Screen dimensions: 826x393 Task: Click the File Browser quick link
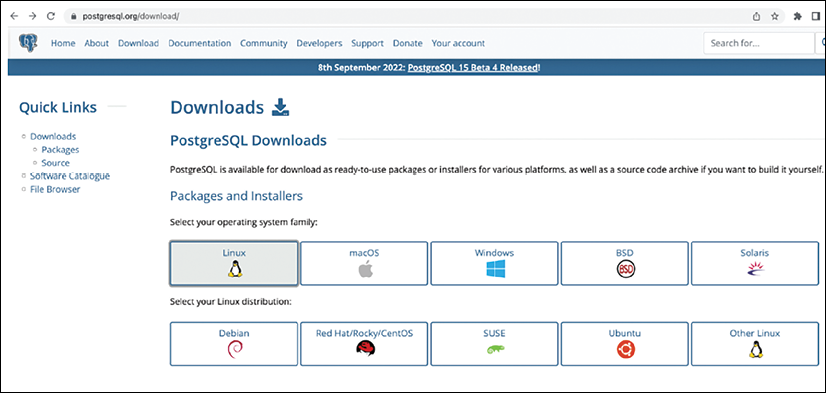coord(55,189)
